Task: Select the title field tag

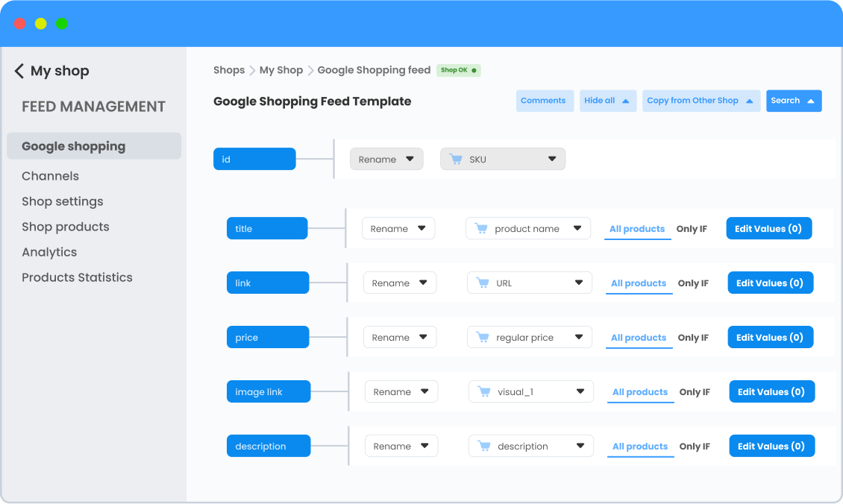Action: [267, 228]
